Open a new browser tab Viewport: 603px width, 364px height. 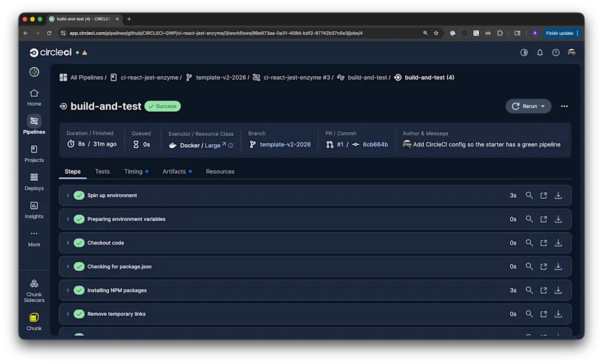pyautogui.click(x=129, y=19)
